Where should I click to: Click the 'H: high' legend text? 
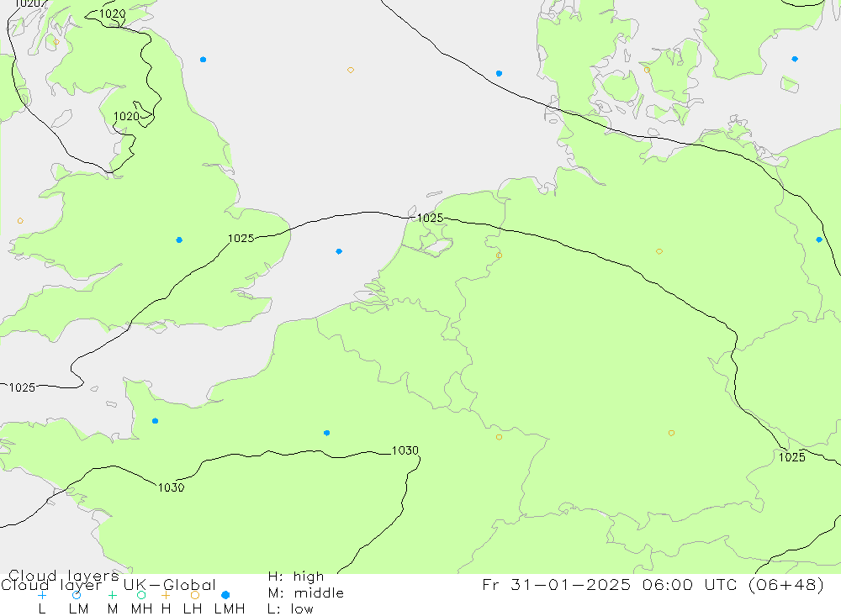point(296,577)
